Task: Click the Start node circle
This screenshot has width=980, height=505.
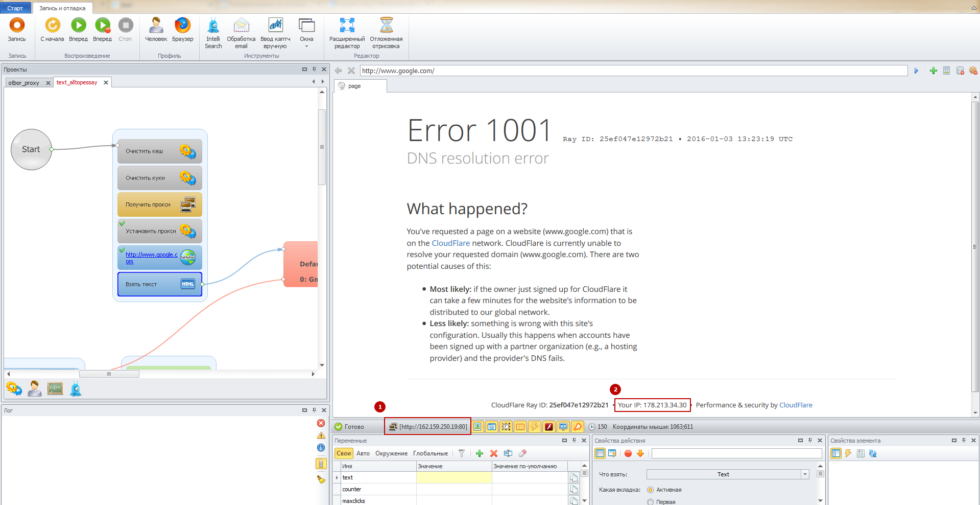Action: pyautogui.click(x=31, y=149)
